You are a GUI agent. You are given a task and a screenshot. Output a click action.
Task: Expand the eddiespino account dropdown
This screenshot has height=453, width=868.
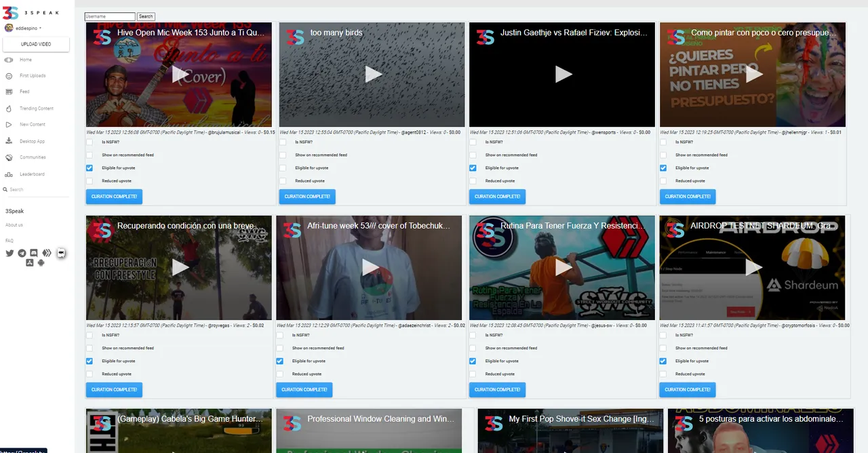(28, 28)
